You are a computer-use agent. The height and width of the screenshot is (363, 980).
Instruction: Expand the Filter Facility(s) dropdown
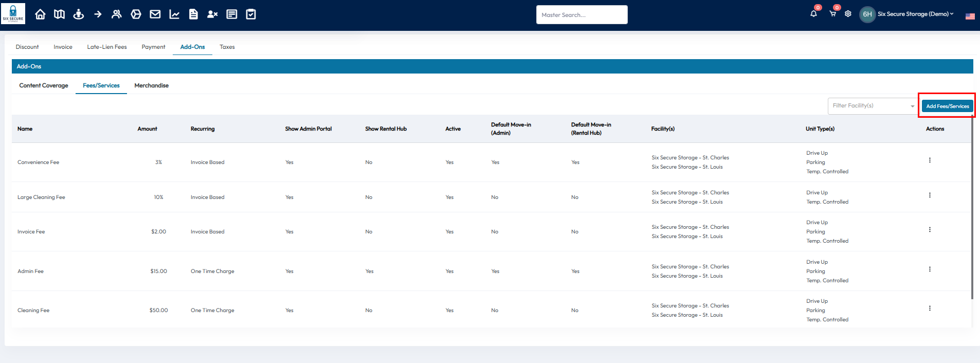[x=873, y=106]
